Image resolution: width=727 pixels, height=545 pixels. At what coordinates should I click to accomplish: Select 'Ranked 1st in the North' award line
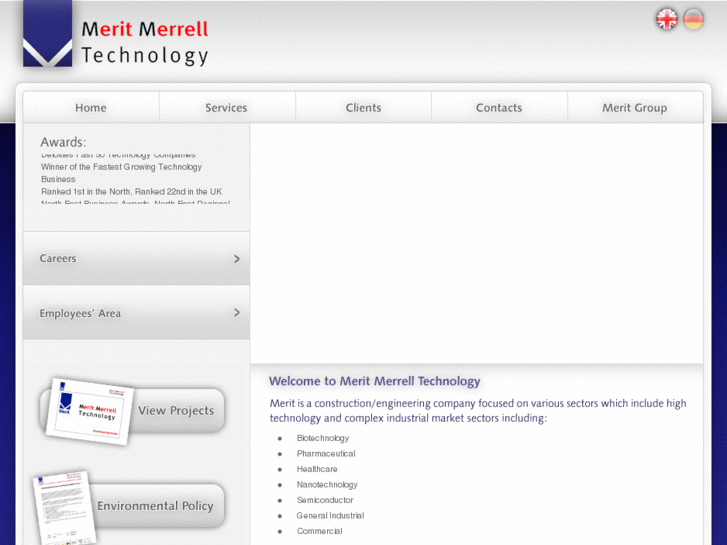[x=132, y=192]
